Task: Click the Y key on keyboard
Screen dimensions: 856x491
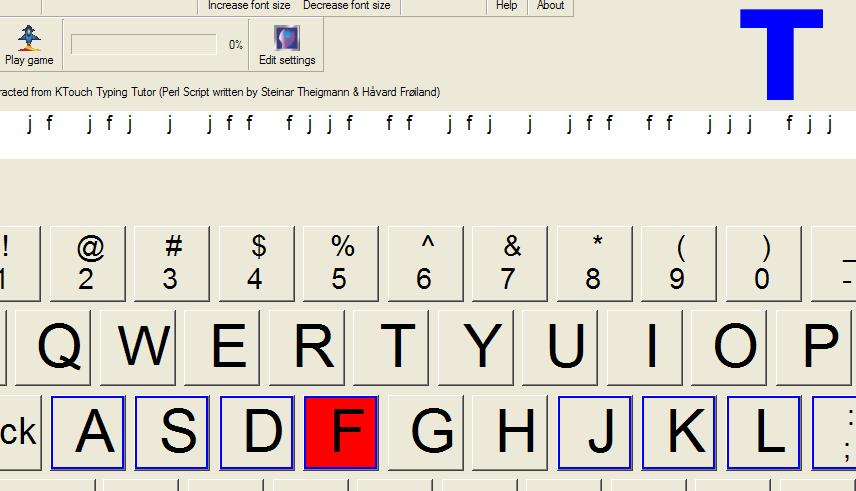Action: coord(476,348)
